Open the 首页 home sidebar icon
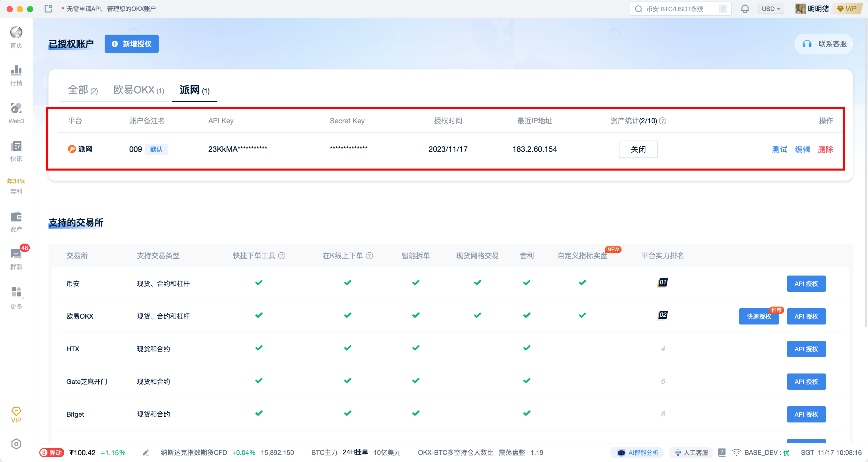 click(16, 37)
